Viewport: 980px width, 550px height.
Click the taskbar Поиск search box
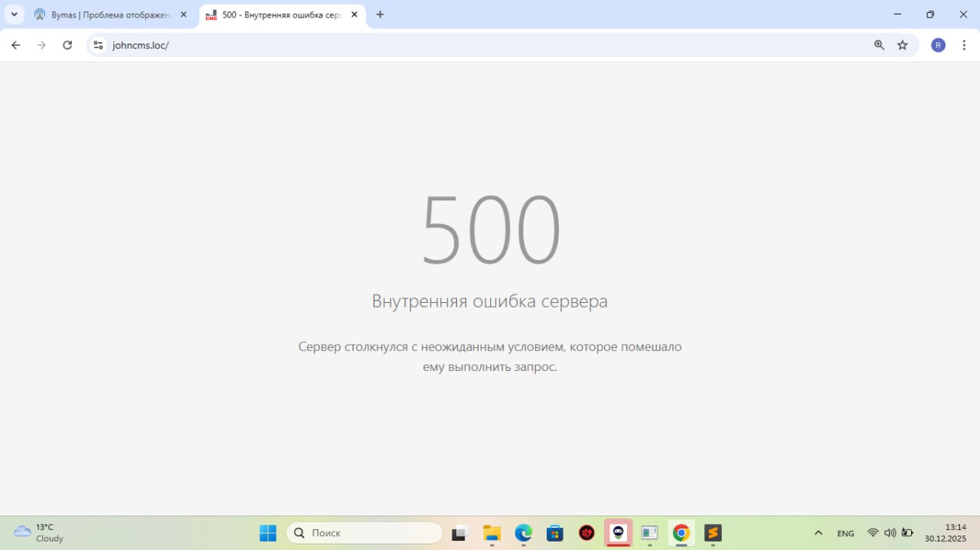[x=364, y=533]
